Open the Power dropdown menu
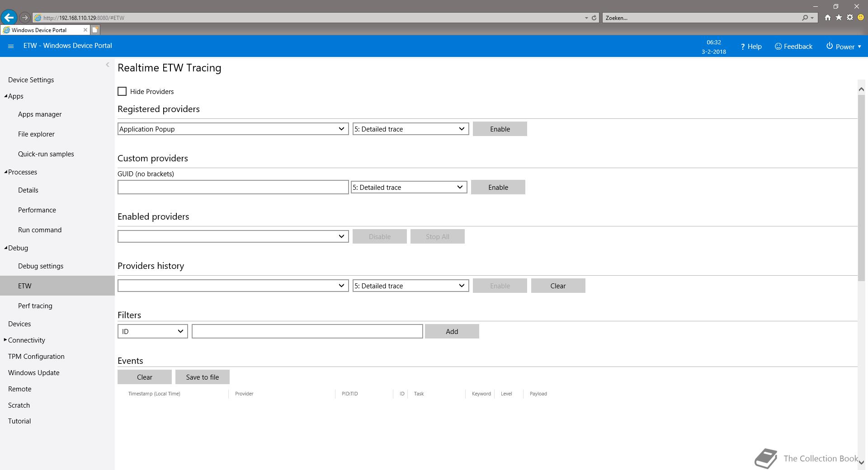Image resolution: width=868 pixels, height=470 pixels. pyautogui.click(x=844, y=47)
